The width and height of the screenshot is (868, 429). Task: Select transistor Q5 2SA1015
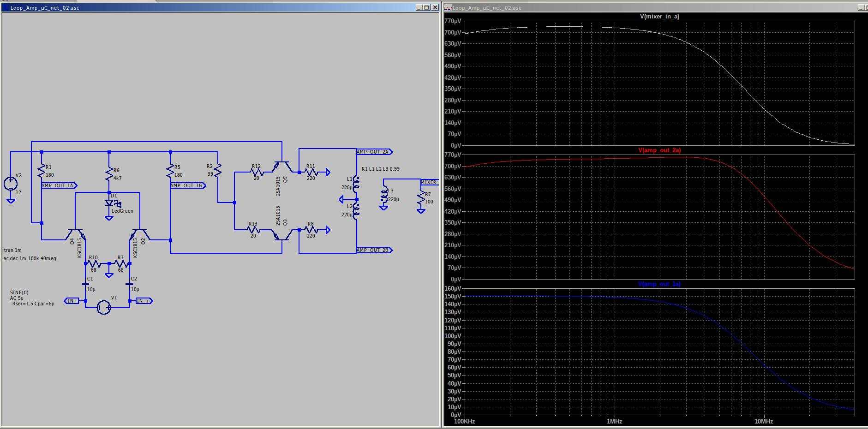[x=282, y=167]
